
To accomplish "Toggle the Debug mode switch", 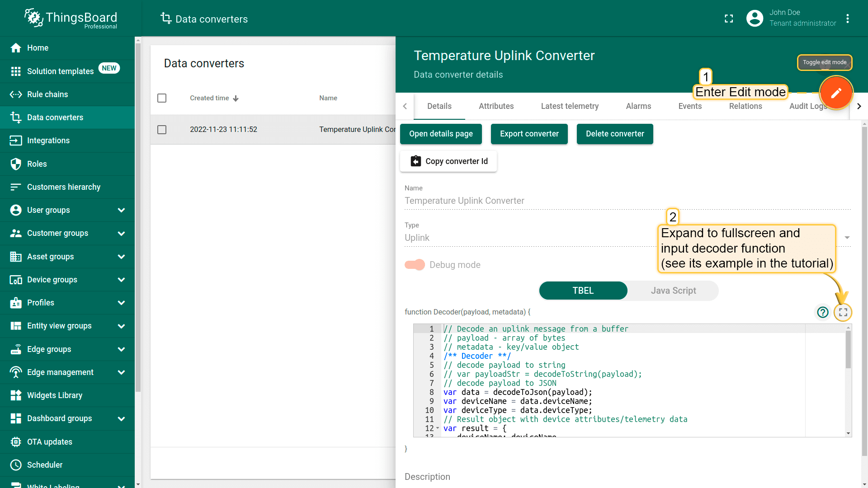I will tap(415, 265).
